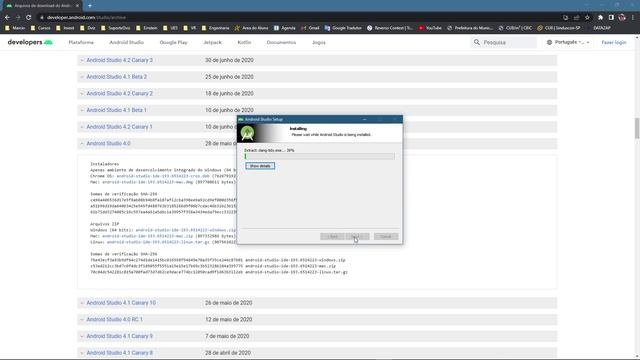
Task: Open the CUB | Sinduscon-SP bookmark
Action: [558, 28]
